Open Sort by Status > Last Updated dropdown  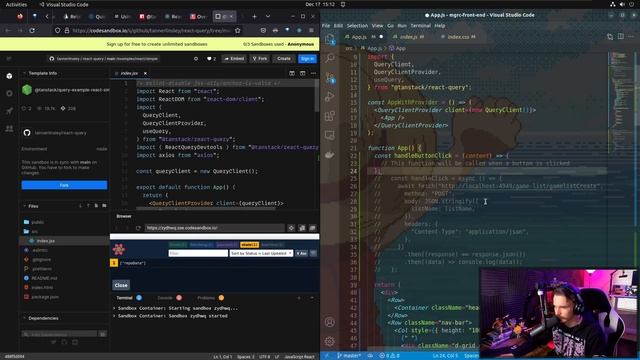(261, 253)
